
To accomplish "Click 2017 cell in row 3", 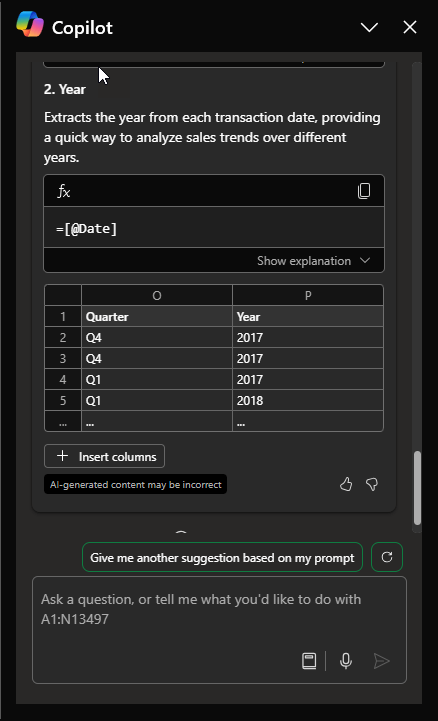I will point(308,358).
